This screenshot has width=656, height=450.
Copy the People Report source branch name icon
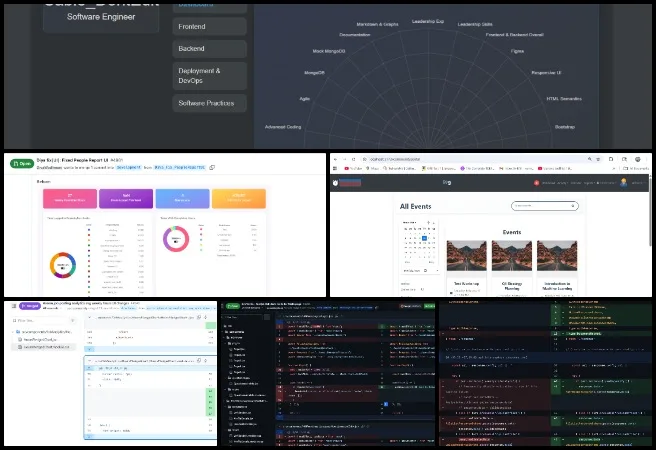pos(212,167)
